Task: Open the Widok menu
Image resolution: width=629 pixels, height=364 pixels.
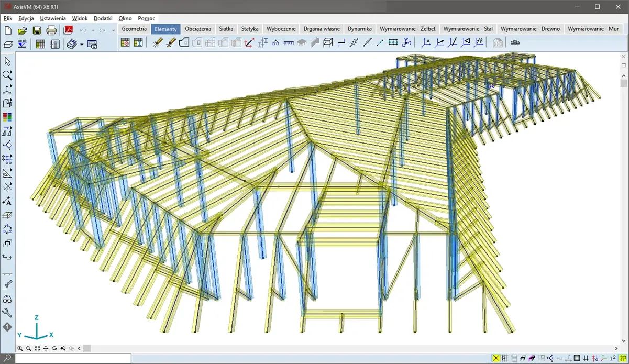Action: [x=80, y=18]
